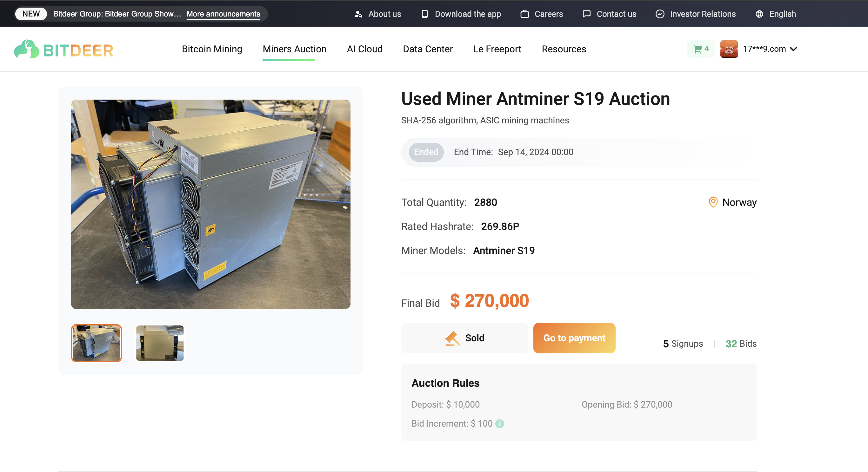
Task: Click the Download the app phone icon
Action: point(424,14)
